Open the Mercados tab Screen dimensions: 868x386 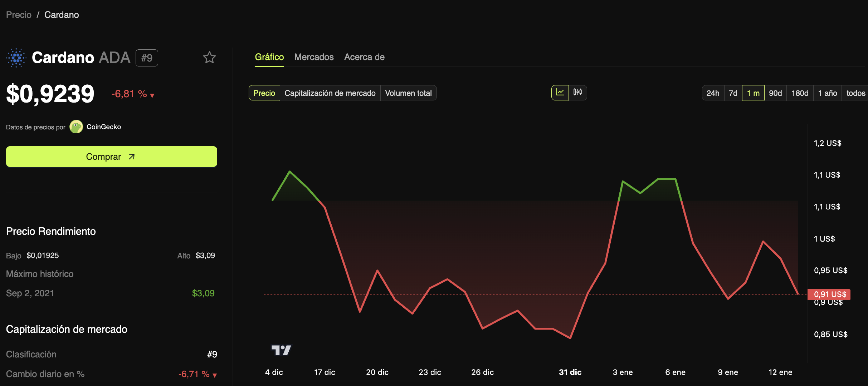pos(314,57)
